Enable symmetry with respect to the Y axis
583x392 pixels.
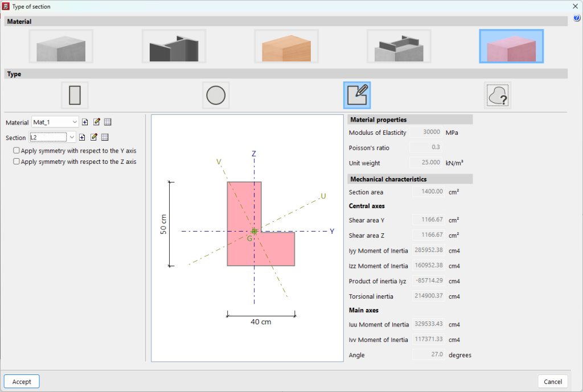(17, 151)
